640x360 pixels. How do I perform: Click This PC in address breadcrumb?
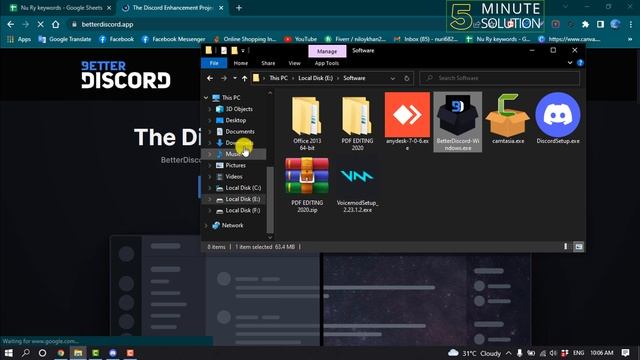tap(278, 78)
